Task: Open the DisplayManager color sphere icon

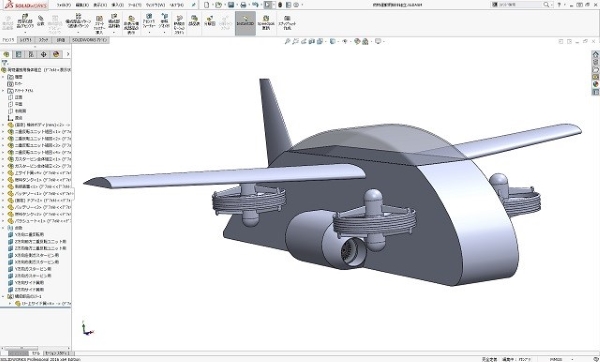Action: 56,54
